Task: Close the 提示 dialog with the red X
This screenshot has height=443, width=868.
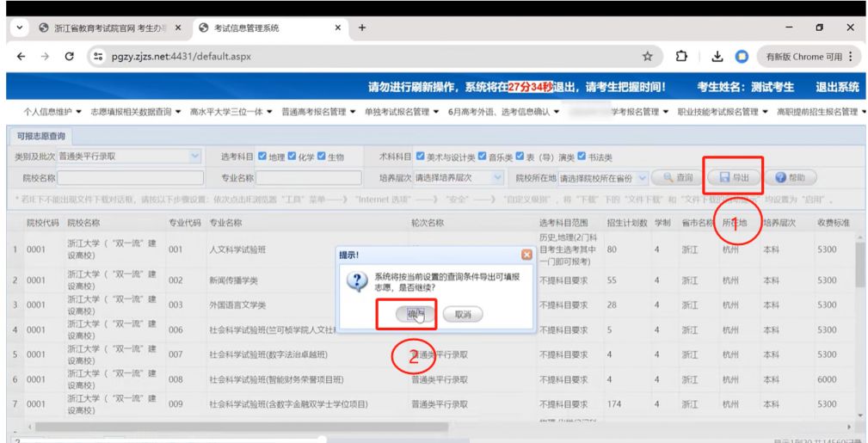Action: point(526,255)
